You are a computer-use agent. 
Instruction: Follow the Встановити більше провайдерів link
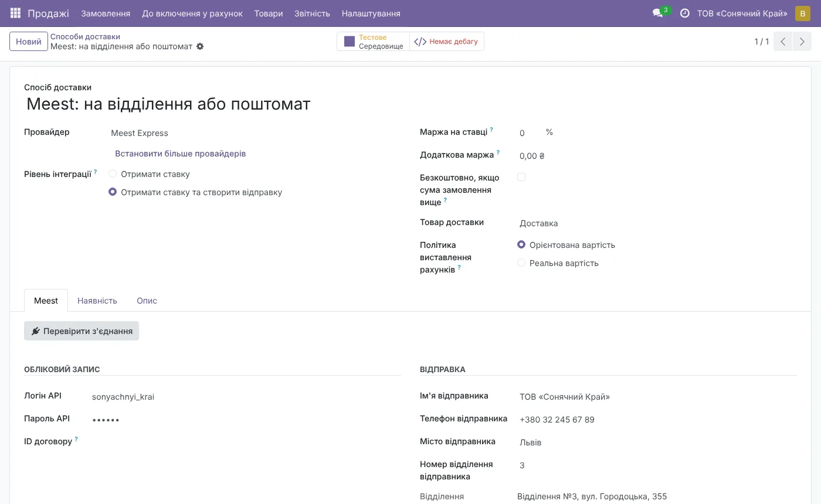click(181, 154)
